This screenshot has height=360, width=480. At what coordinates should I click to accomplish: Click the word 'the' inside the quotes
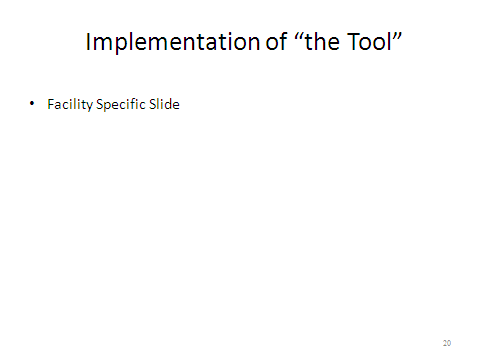[x=322, y=41]
